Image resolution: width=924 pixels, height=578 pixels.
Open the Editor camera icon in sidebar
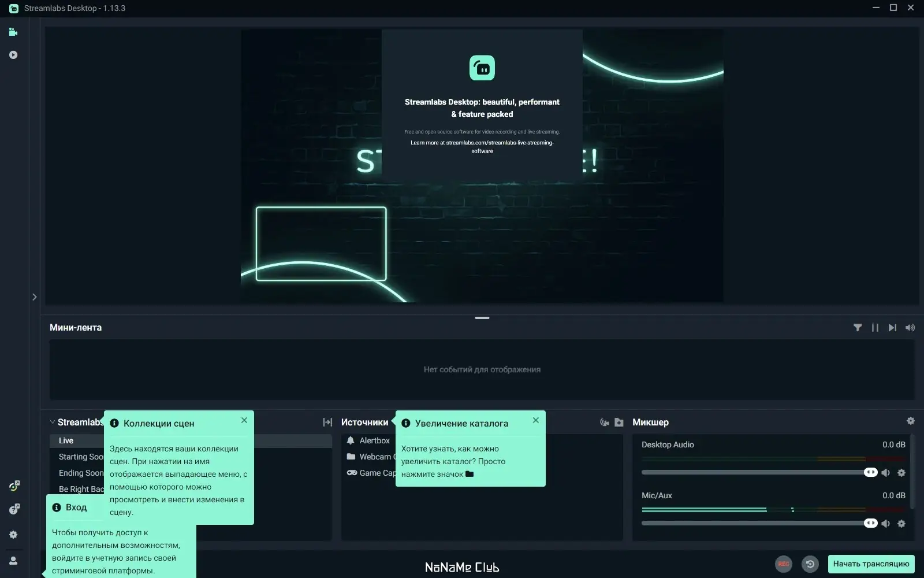click(x=13, y=32)
